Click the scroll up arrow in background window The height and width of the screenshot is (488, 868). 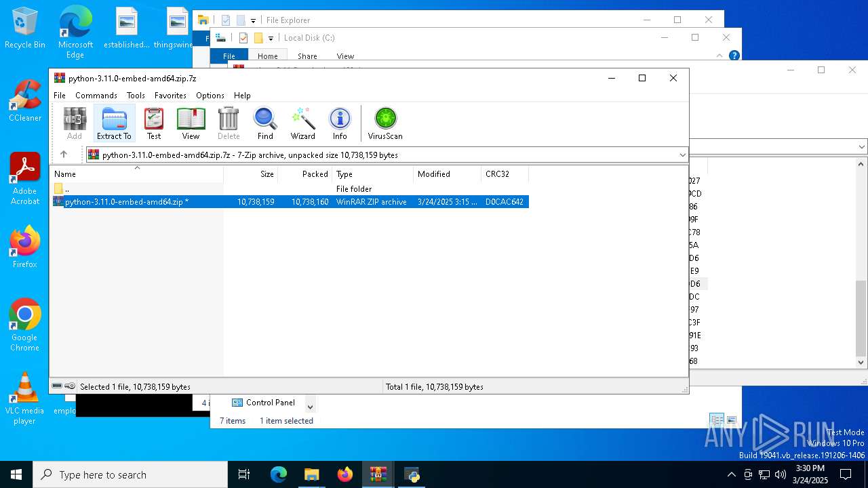coord(861,163)
